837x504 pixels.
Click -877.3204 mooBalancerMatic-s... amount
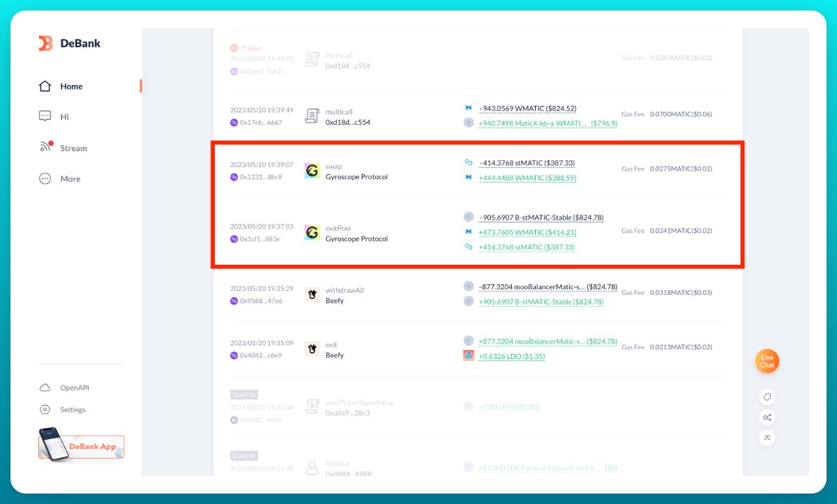coord(548,287)
